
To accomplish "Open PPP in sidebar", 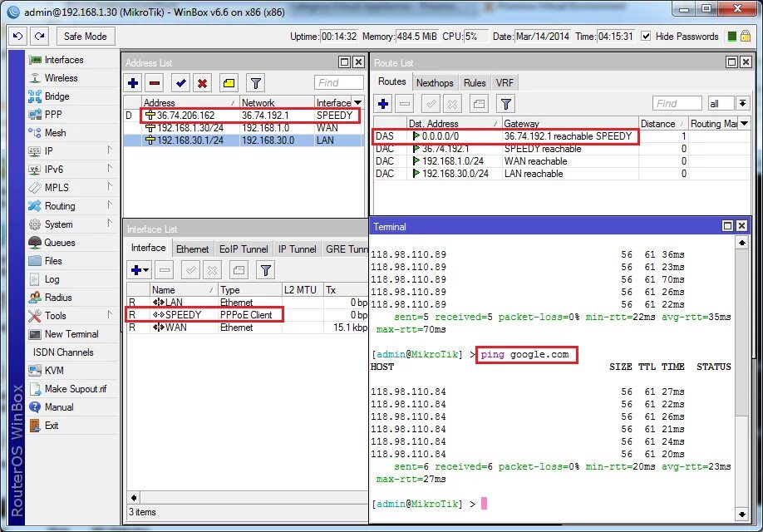I will [53, 115].
